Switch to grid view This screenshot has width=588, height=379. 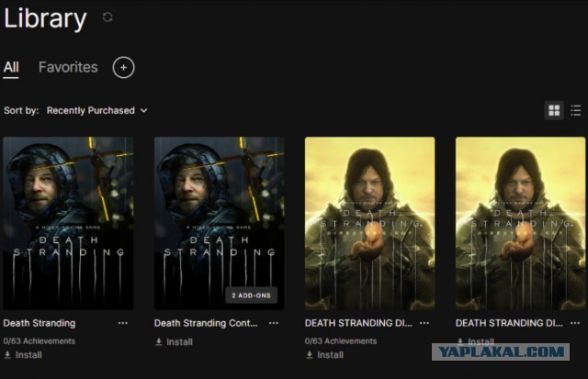tap(554, 110)
